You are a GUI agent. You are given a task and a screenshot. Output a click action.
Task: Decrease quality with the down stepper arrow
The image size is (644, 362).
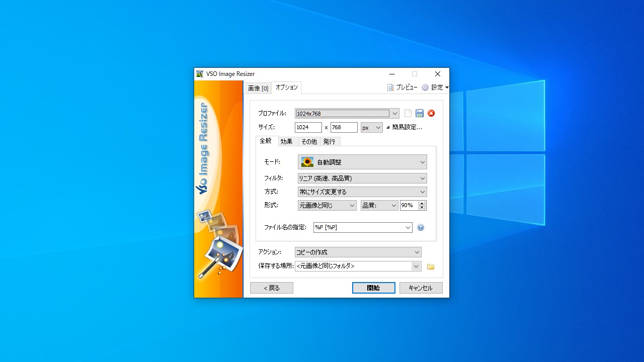pos(422,208)
